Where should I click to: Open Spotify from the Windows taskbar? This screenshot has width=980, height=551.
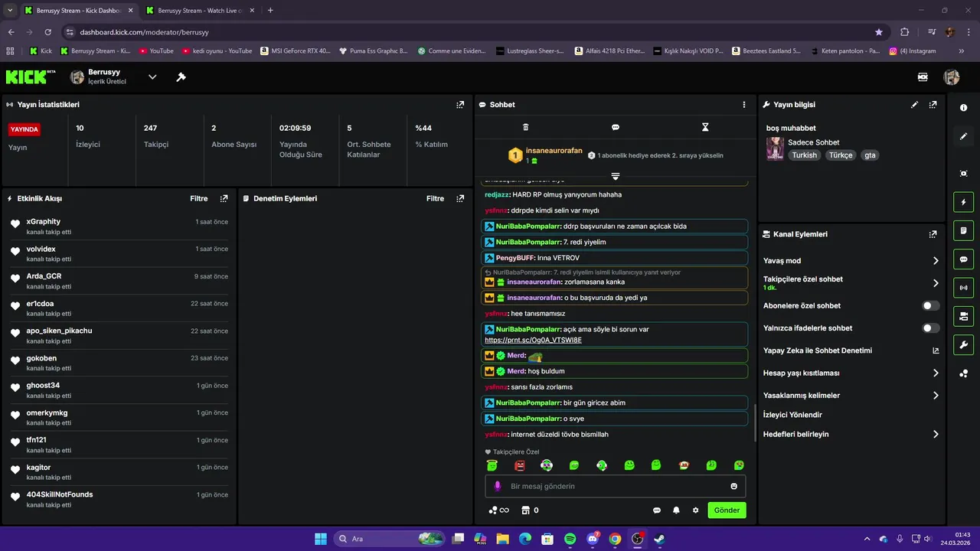pos(570,539)
